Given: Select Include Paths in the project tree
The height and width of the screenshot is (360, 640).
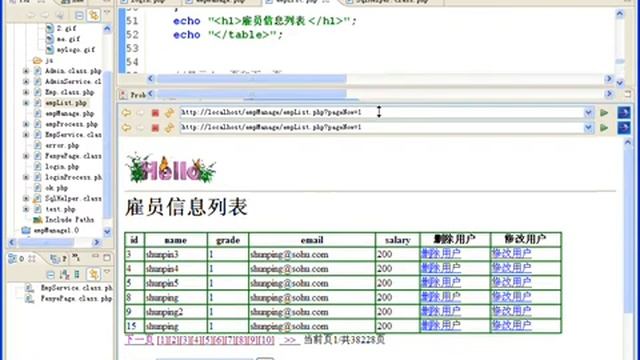Looking at the screenshot, I should (69, 220).
